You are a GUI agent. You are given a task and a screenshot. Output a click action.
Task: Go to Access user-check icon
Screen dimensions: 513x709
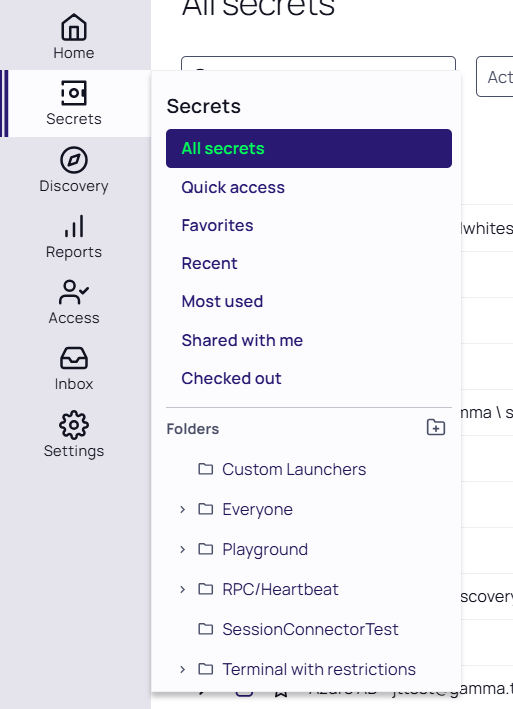(74, 292)
